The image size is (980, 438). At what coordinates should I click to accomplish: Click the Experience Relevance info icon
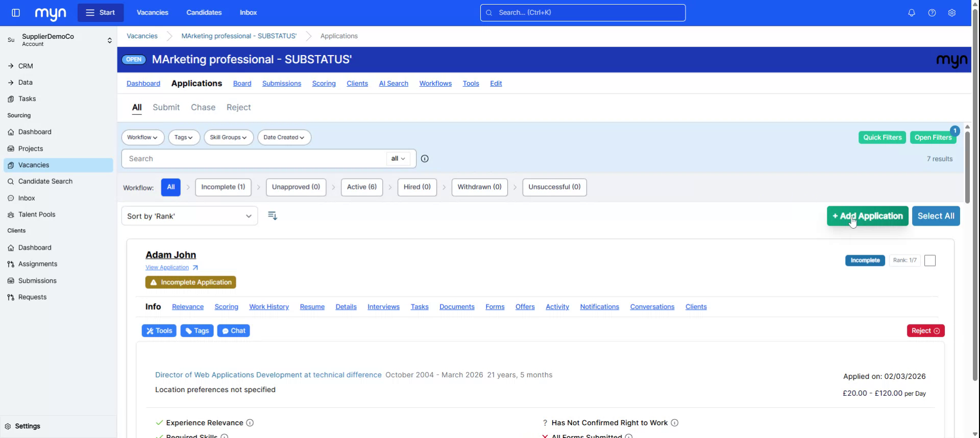pyautogui.click(x=250, y=423)
